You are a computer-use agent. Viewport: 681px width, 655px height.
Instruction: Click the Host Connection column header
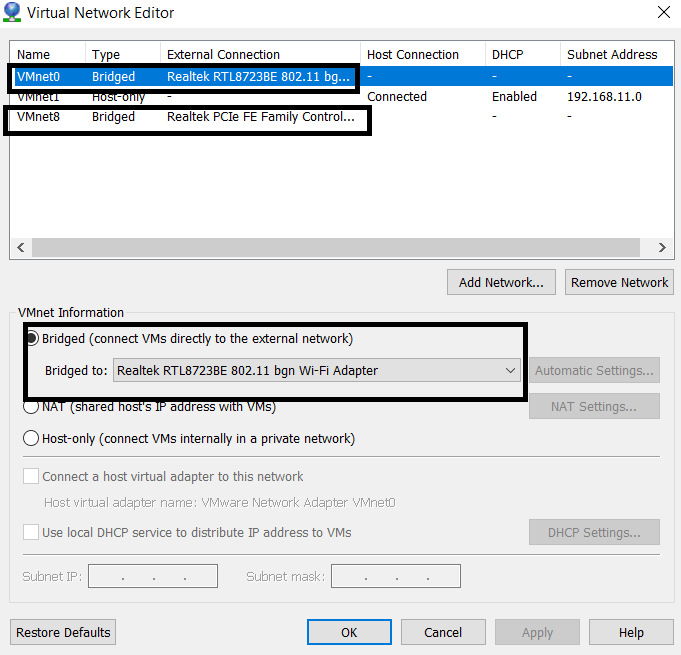coord(423,54)
